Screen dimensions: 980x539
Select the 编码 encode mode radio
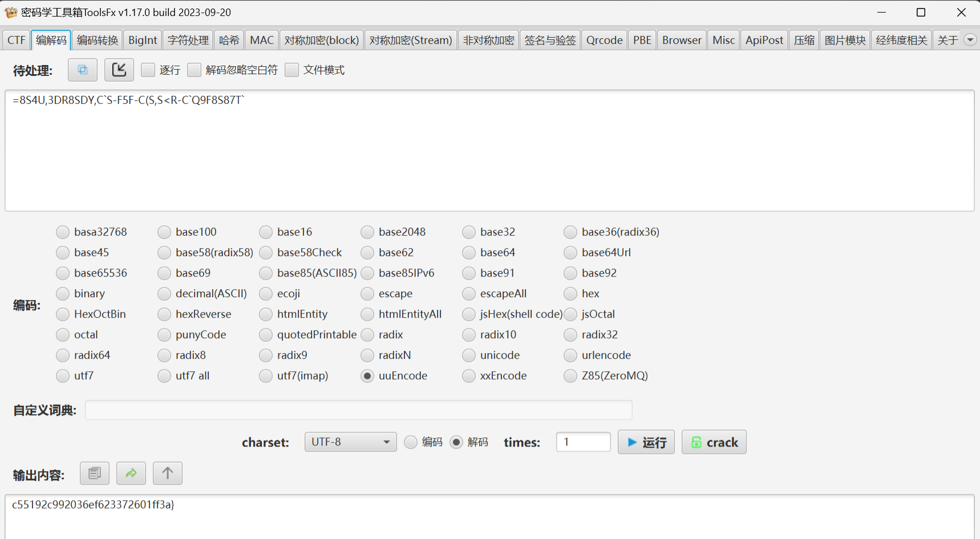coord(411,442)
